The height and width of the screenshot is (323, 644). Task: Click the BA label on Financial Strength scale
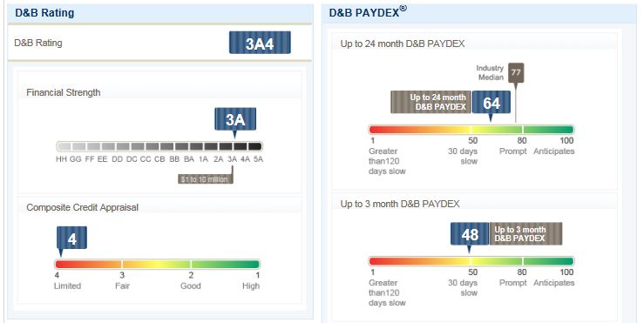189,159
